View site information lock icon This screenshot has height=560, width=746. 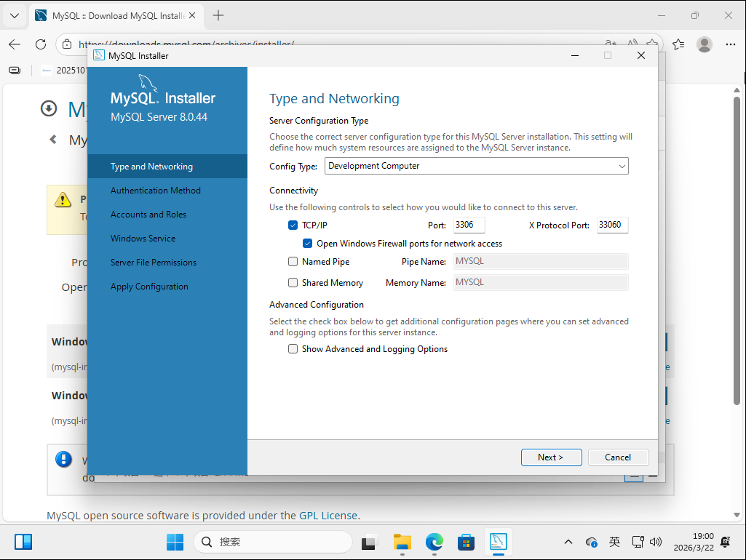[x=67, y=44]
